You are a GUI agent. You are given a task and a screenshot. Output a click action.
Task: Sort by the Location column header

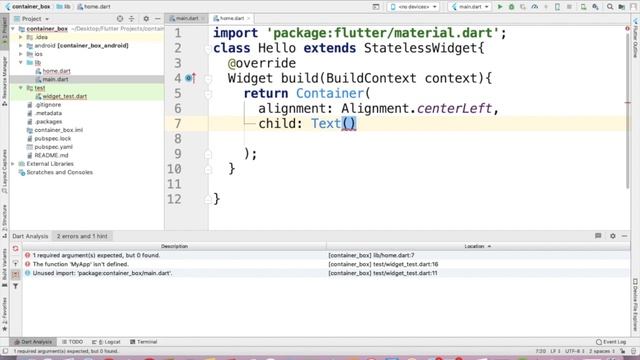tap(478, 246)
